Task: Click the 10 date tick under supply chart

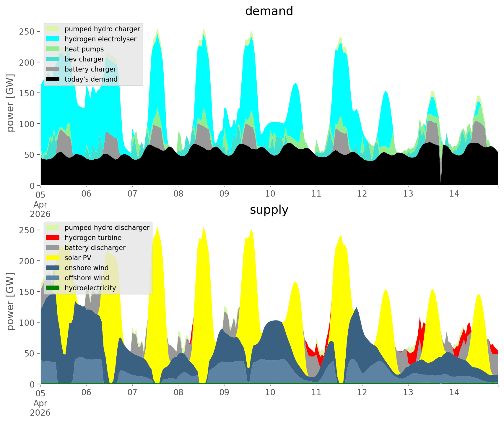Action: [x=270, y=392]
